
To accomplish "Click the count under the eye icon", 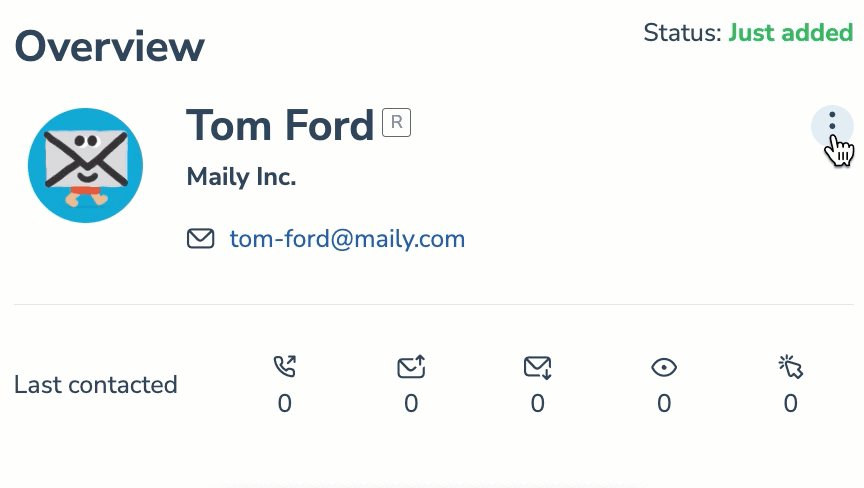I will 664,404.
